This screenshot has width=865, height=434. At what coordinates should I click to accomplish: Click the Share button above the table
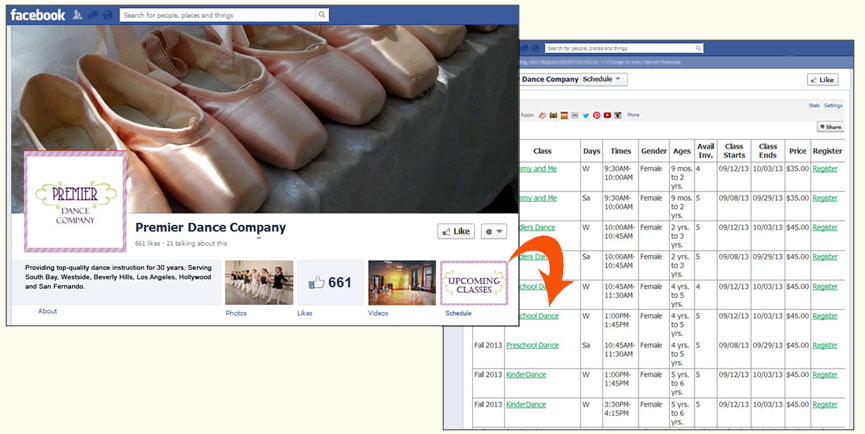(x=830, y=127)
